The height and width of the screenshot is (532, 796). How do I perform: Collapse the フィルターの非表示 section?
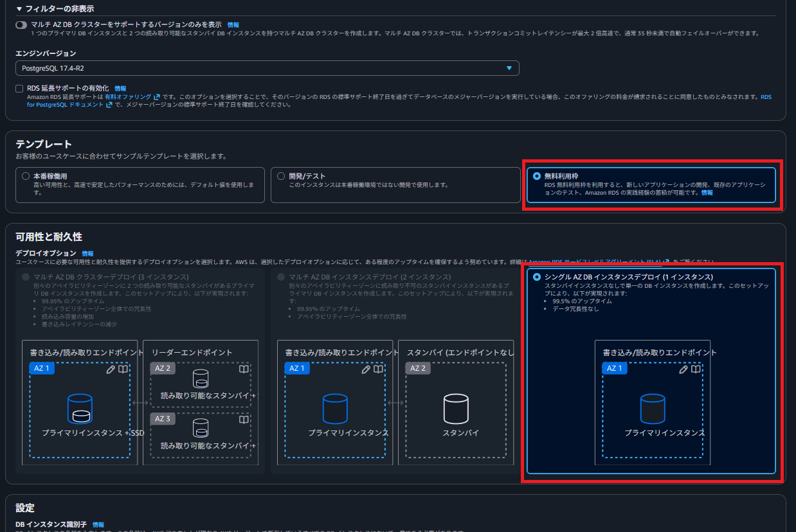pos(19,8)
